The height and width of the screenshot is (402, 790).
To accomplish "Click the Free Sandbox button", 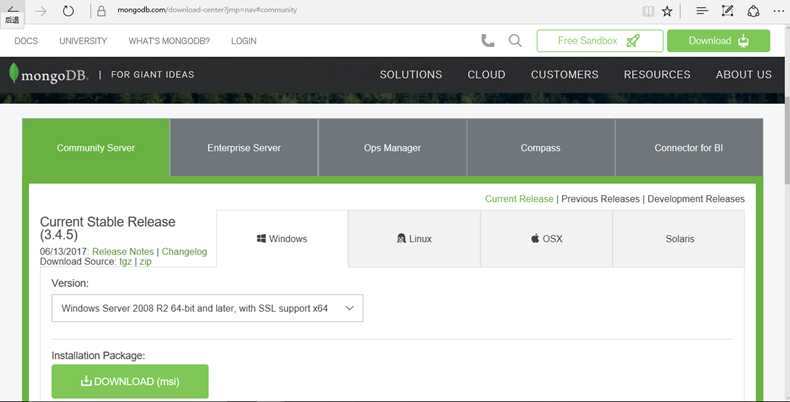I will 600,41.
